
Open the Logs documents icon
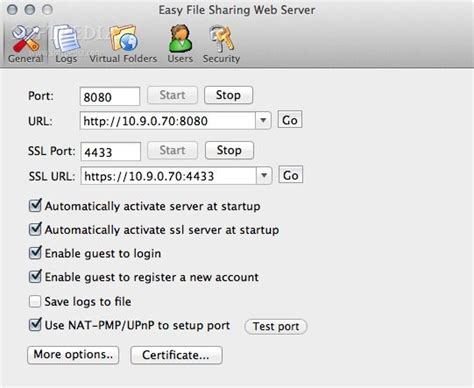[66, 39]
